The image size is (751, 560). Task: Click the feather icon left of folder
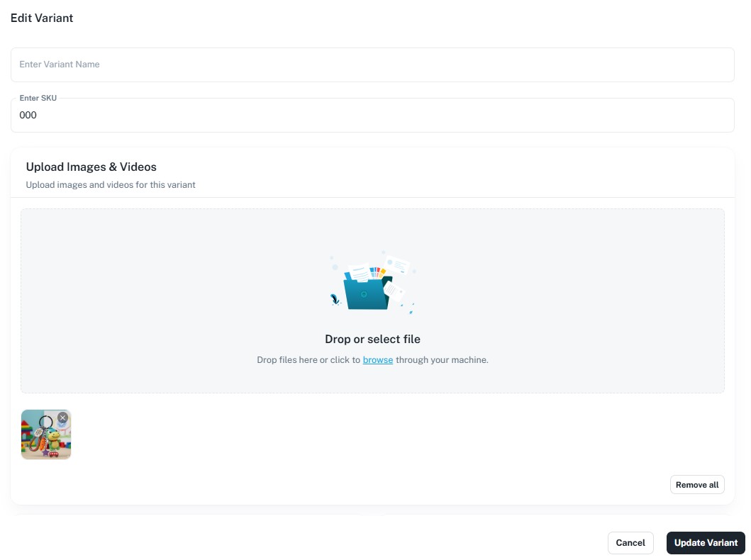[335, 300]
